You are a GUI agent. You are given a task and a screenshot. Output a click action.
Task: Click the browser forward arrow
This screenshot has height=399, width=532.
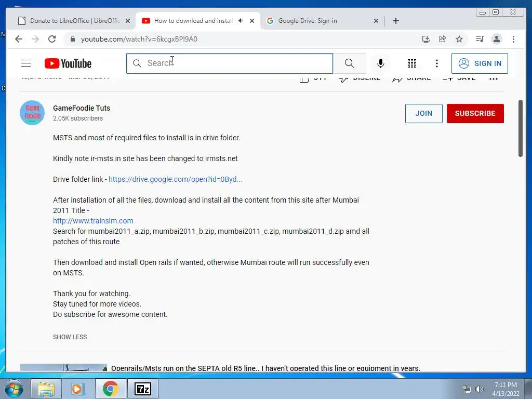(35, 39)
